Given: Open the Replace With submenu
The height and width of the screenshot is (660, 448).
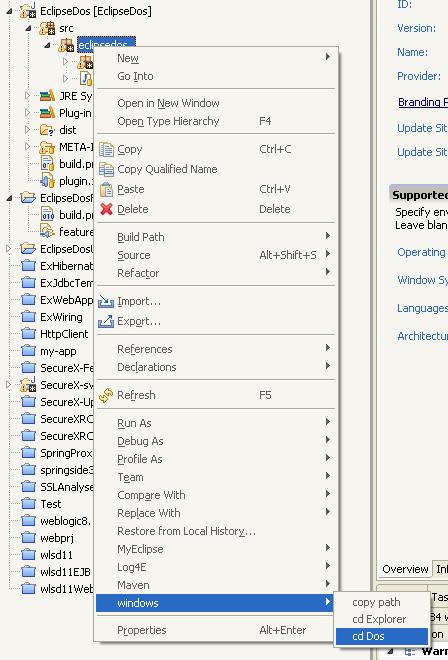Looking at the screenshot, I should (x=216, y=513).
